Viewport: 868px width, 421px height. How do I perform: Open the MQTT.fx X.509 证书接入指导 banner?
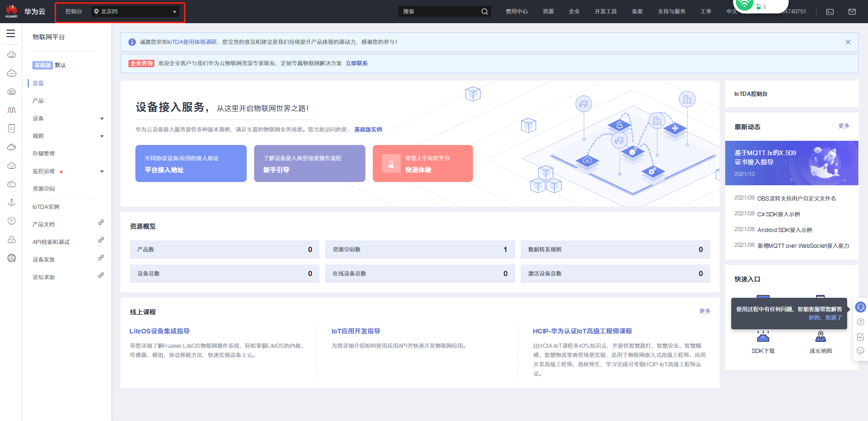(791, 163)
